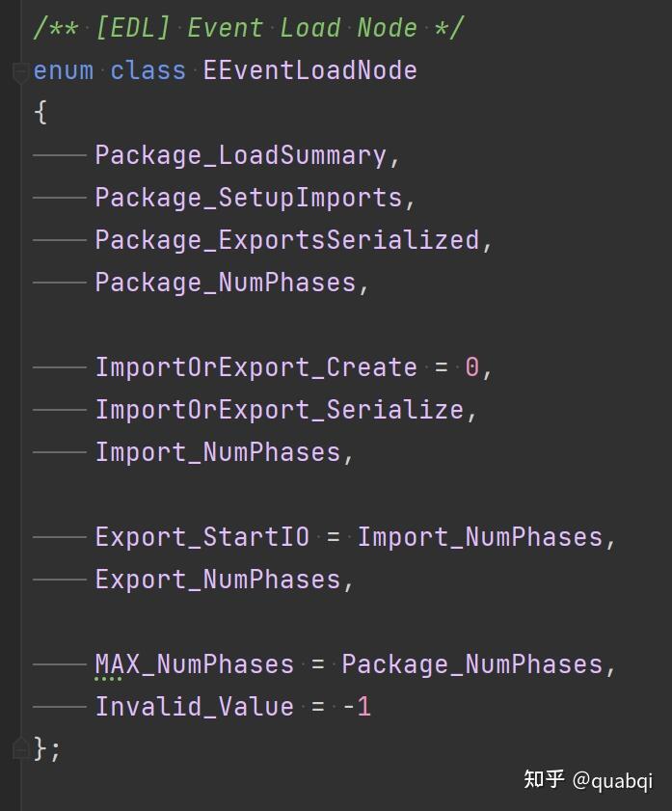Click the standalone Import_NumPhases enumerator
Screen dimensions: 672x811
(217, 452)
